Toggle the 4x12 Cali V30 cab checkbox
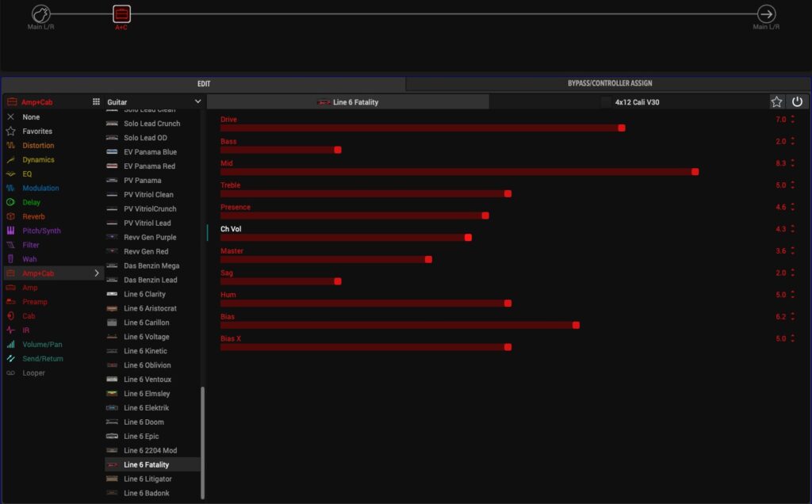 click(607, 101)
